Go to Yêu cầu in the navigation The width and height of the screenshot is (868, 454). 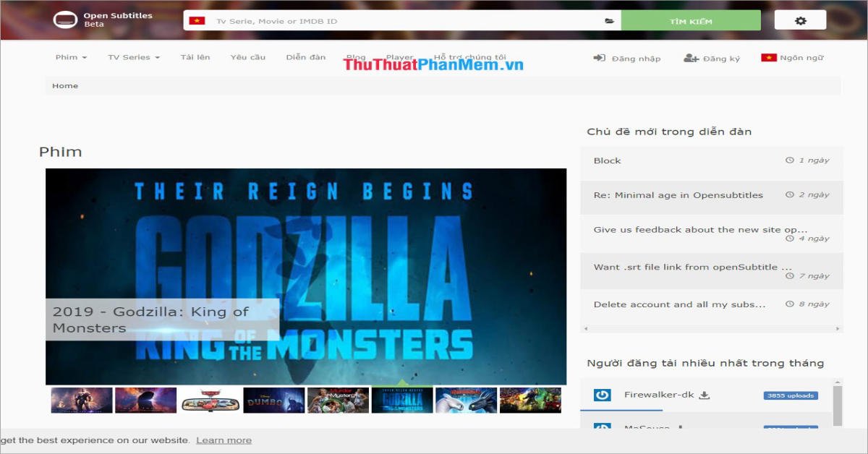(x=248, y=57)
